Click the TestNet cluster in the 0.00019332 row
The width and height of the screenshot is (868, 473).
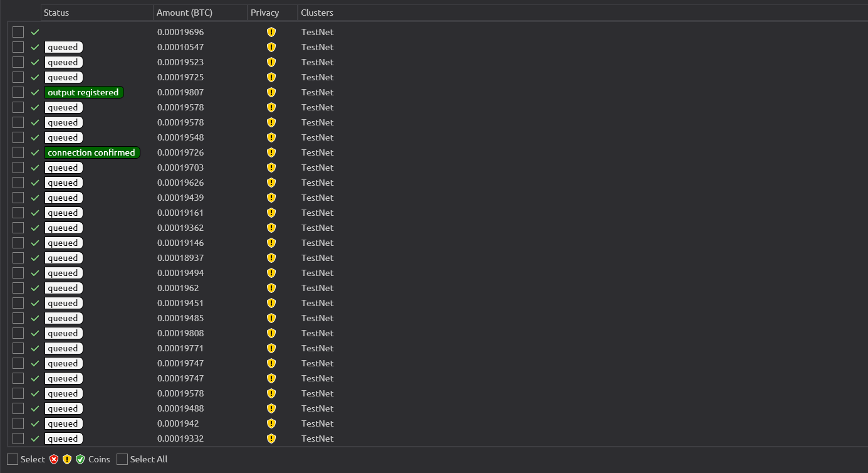[x=317, y=438]
